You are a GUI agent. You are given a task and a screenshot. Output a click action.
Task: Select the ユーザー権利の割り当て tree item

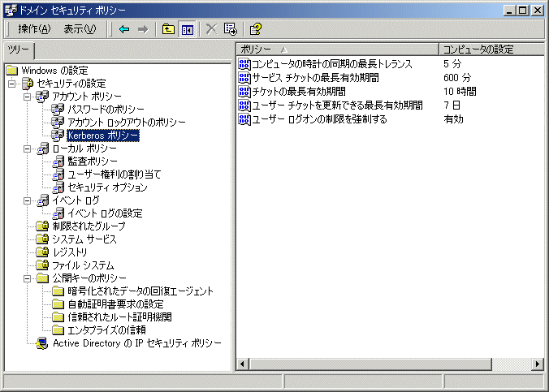pos(115,174)
